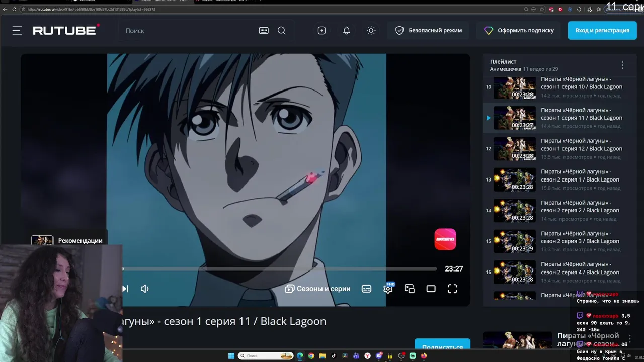Open the notifications bell
644x362 pixels.
(347, 31)
